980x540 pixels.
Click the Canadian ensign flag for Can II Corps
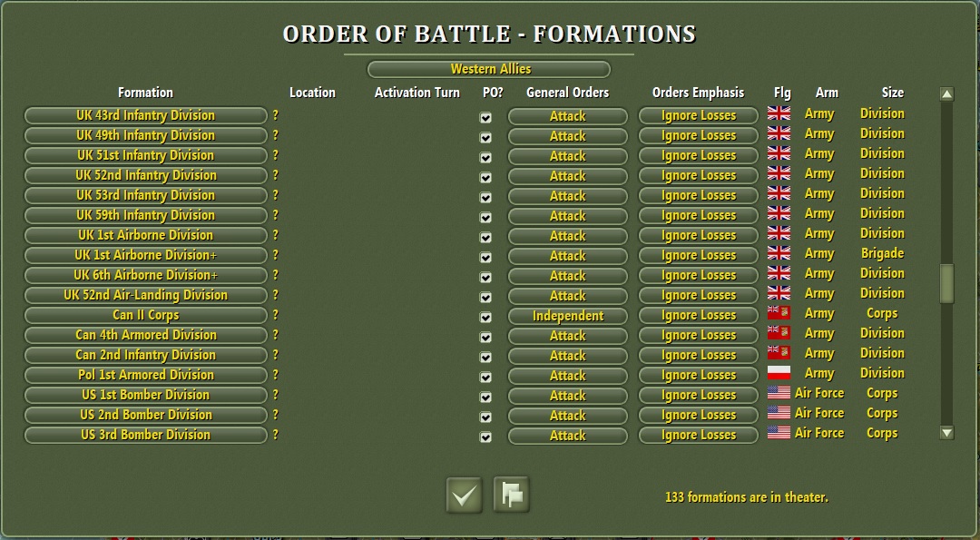tap(780, 313)
